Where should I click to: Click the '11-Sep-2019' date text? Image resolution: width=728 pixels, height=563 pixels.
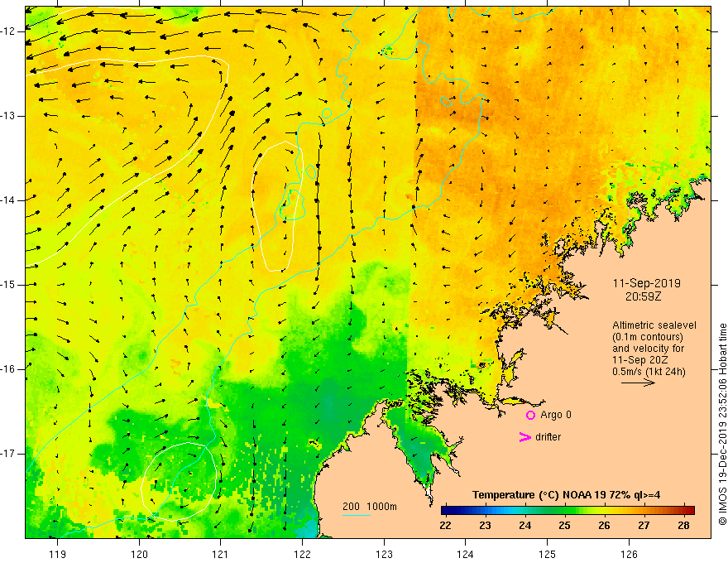[647, 283]
